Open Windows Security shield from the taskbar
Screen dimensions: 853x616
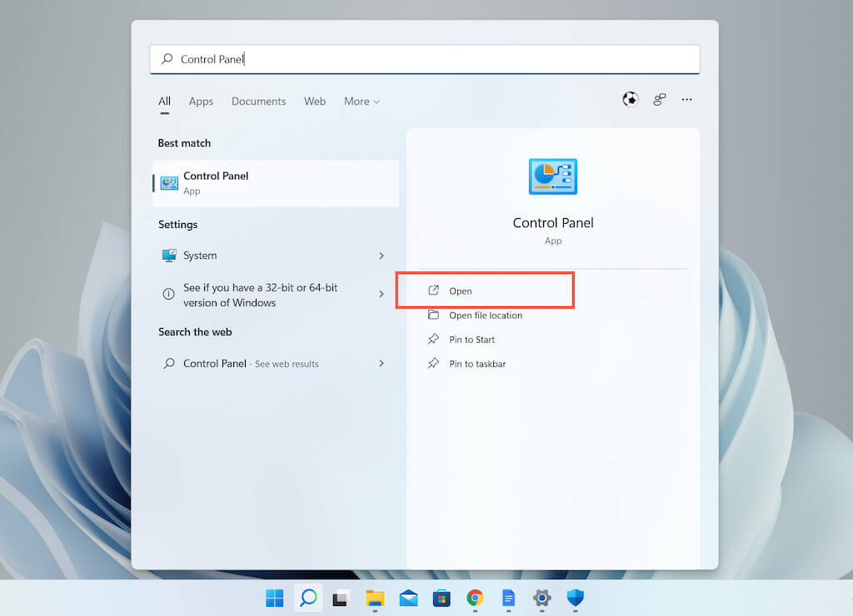(x=575, y=598)
